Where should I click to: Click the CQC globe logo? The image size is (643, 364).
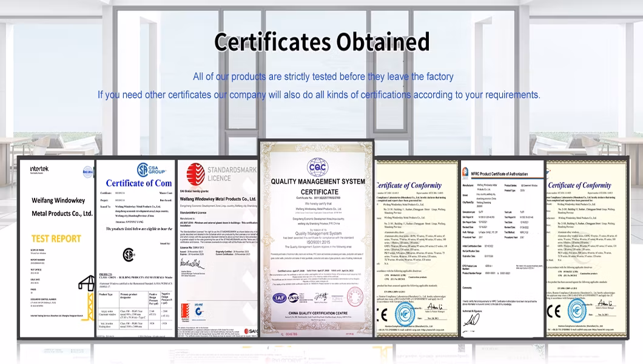[318, 167]
